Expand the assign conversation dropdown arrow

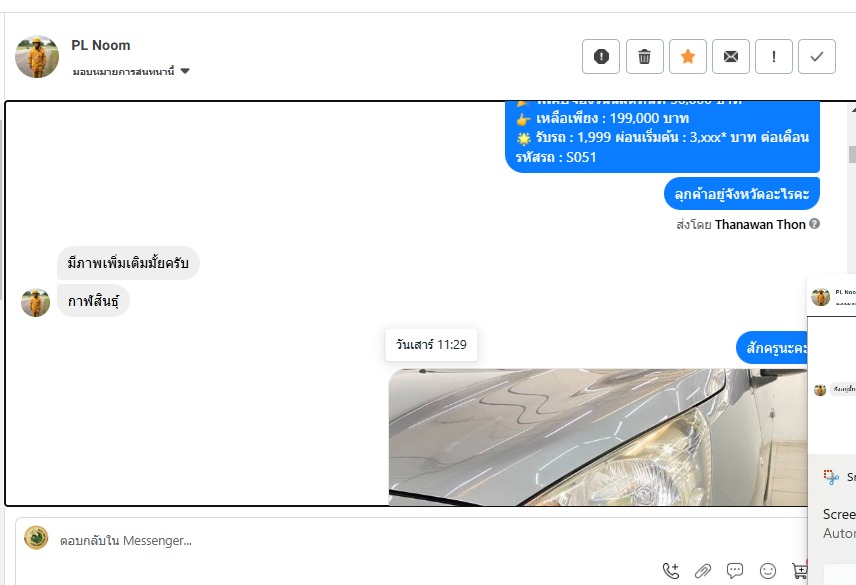tap(185, 71)
